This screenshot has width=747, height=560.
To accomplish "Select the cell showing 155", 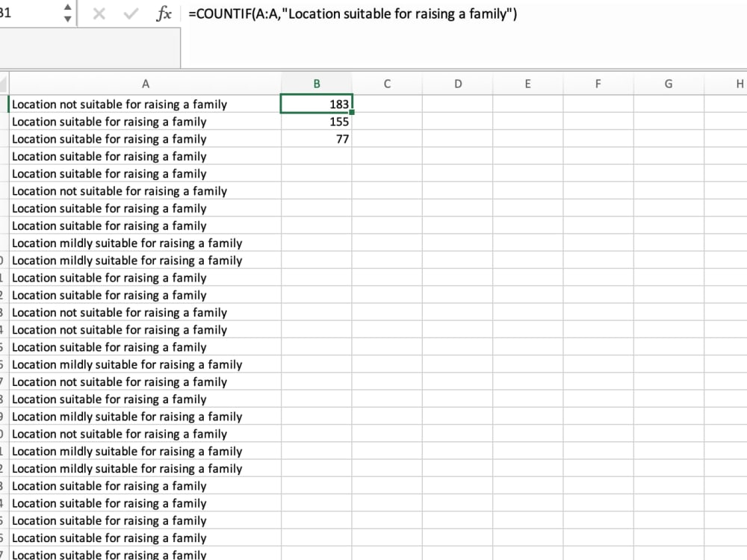I will pyautogui.click(x=317, y=122).
